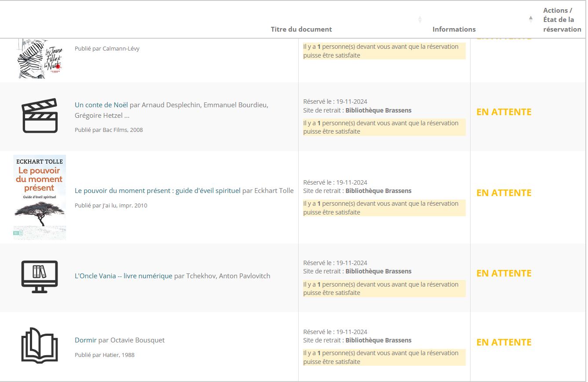Click the Actions / État de la réservation header
The height and width of the screenshot is (382, 588).
click(562, 20)
